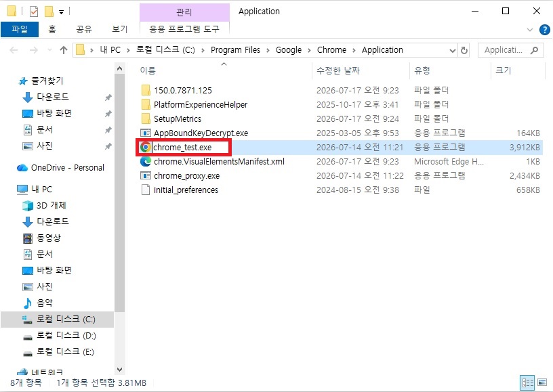Select the PlatformExperienceHelper folder
553x392 pixels.
(201, 105)
